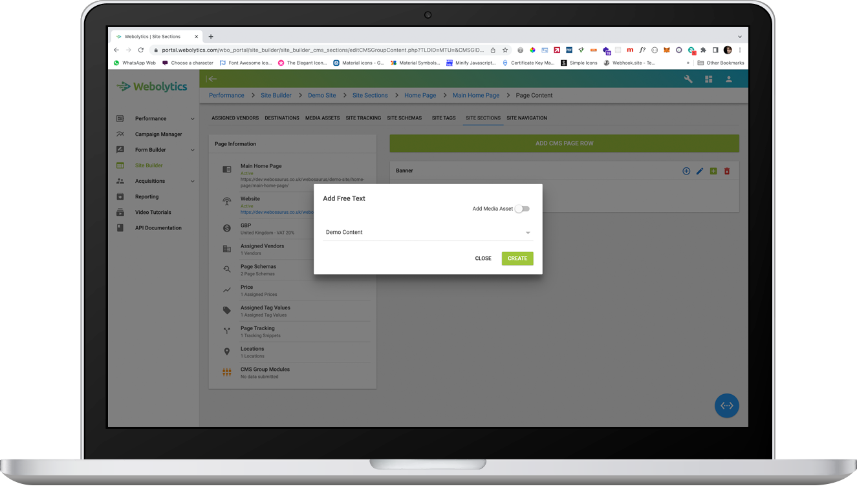Click the API Documentation sidebar icon
Screen dimensions: 857x504
pyautogui.click(x=120, y=227)
